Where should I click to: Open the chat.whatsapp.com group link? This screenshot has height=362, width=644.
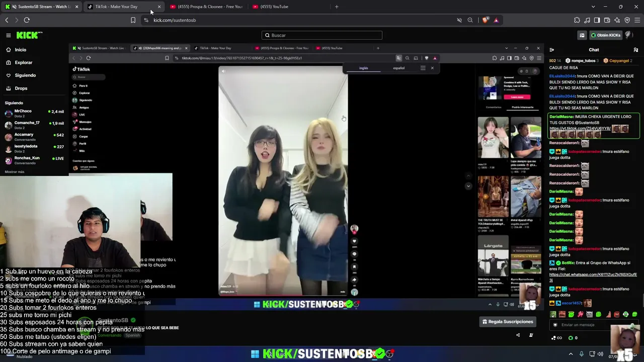pyautogui.click(x=593, y=278)
